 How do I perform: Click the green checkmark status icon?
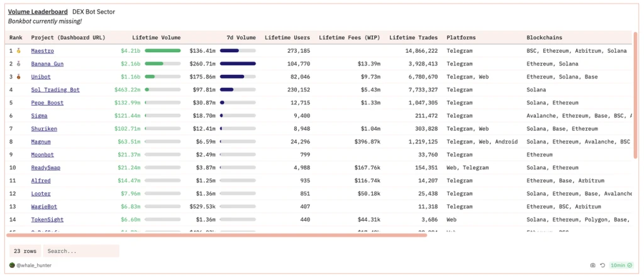(x=631, y=265)
